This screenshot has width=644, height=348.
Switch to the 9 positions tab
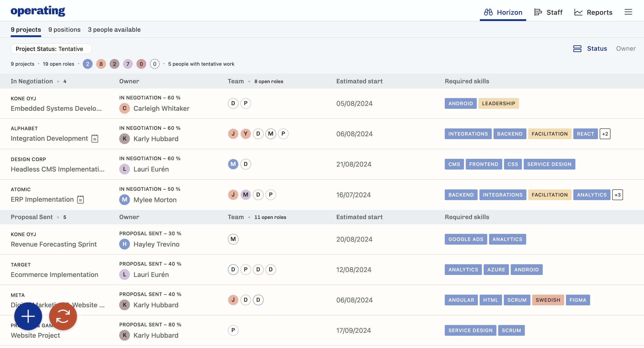point(64,29)
